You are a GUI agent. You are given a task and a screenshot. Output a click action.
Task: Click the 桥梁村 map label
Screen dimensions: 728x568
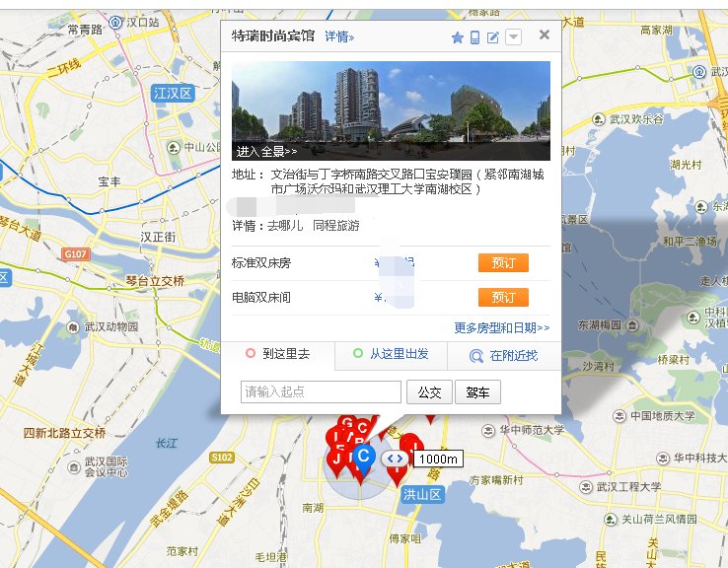click(x=673, y=360)
